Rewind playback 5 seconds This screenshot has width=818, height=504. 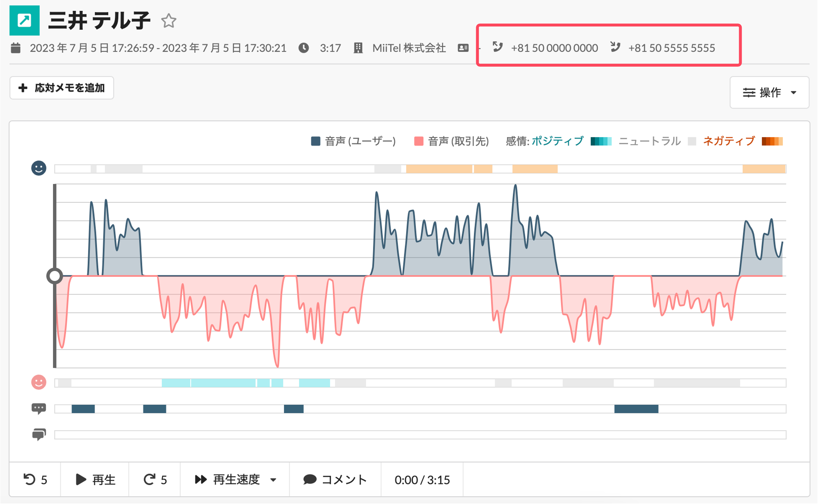35,480
